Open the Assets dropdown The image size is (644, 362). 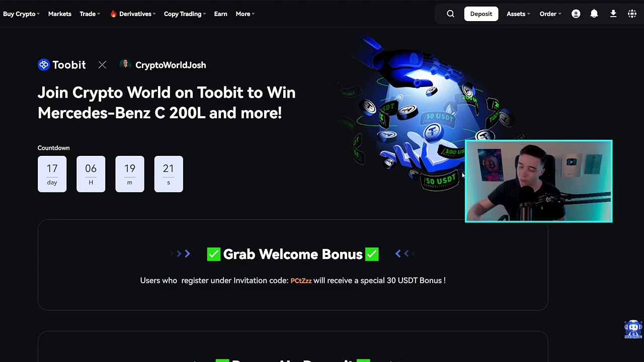(518, 14)
